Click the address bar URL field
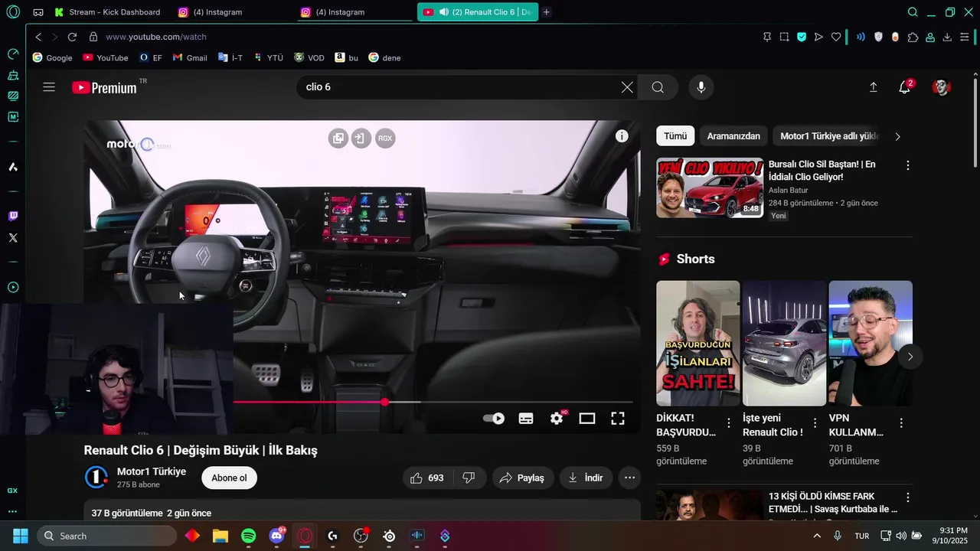 pyautogui.click(x=421, y=37)
